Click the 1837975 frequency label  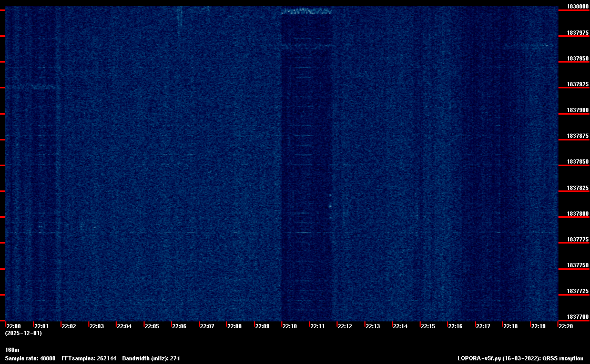pos(577,33)
